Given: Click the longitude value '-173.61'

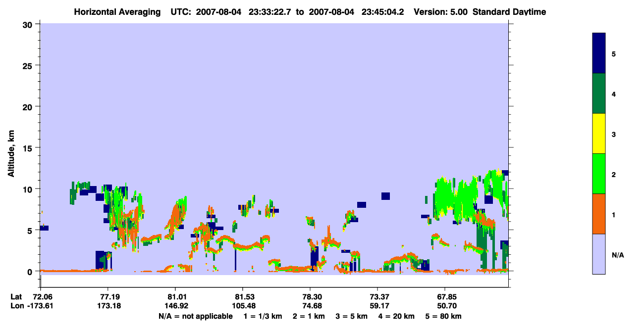Looking at the screenshot, I should [40, 306].
